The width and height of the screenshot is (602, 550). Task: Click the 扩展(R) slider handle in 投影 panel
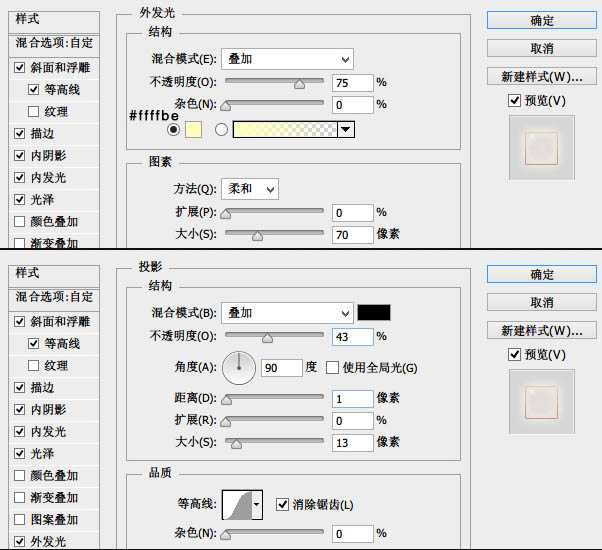tap(225, 422)
